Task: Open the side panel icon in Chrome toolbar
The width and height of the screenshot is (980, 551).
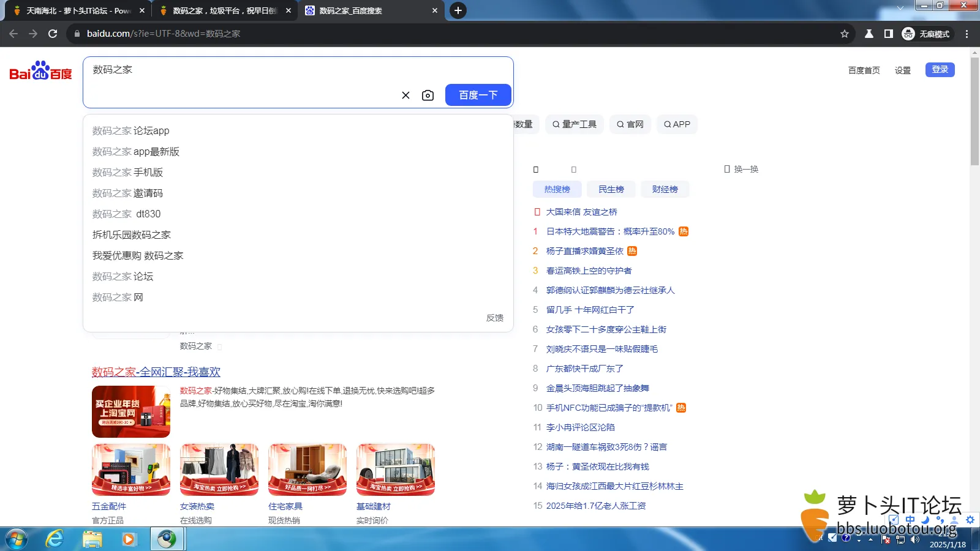Action: tap(888, 34)
